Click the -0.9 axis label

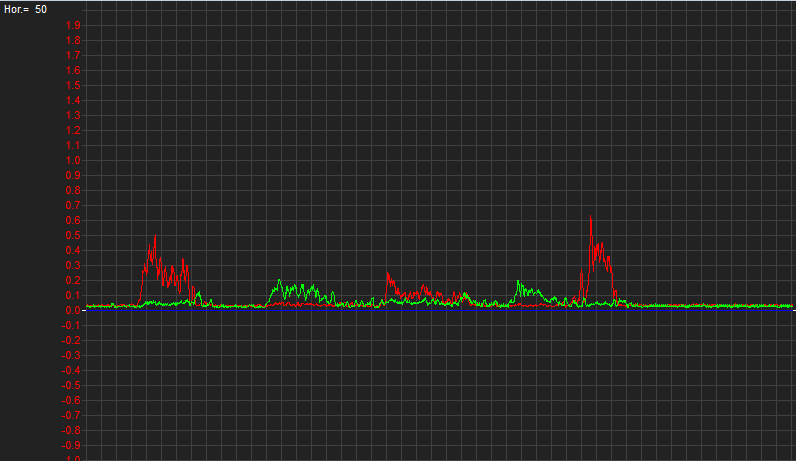(73, 445)
